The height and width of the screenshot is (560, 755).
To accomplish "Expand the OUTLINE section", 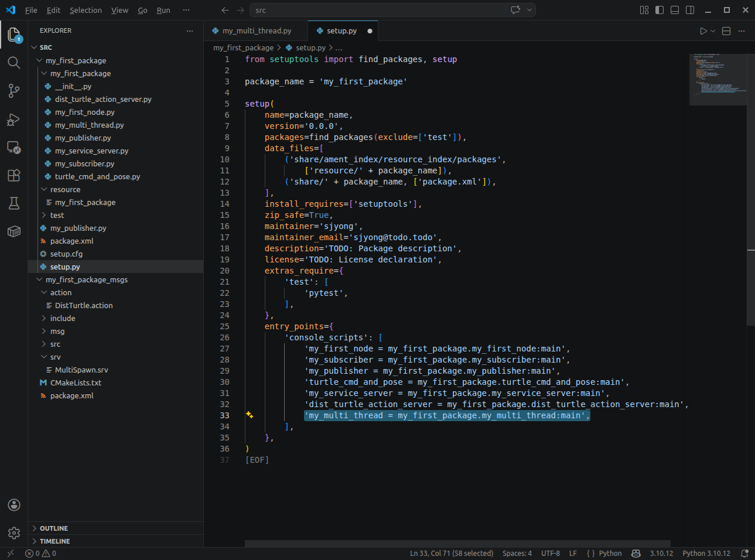I will (x=115, y=528).
